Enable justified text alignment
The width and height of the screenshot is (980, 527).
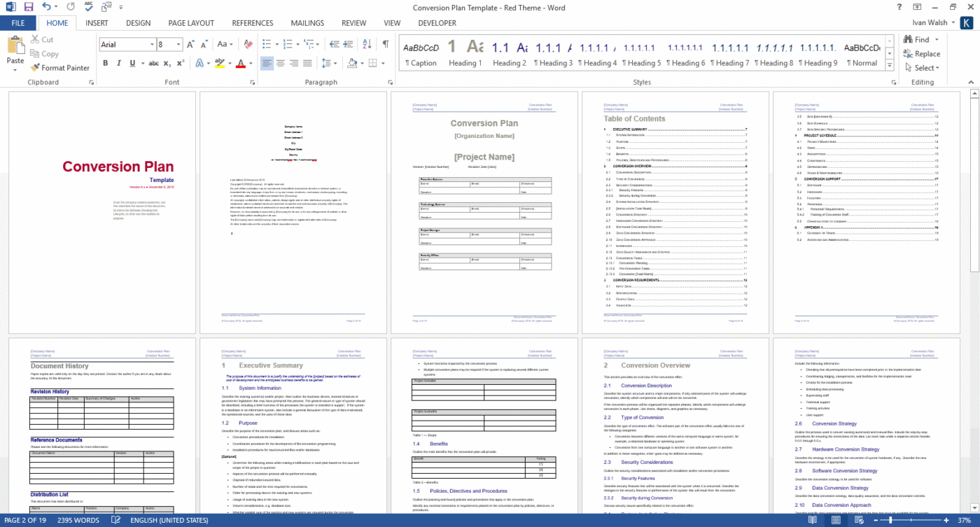pyautogui.click(x=307, y=63)
